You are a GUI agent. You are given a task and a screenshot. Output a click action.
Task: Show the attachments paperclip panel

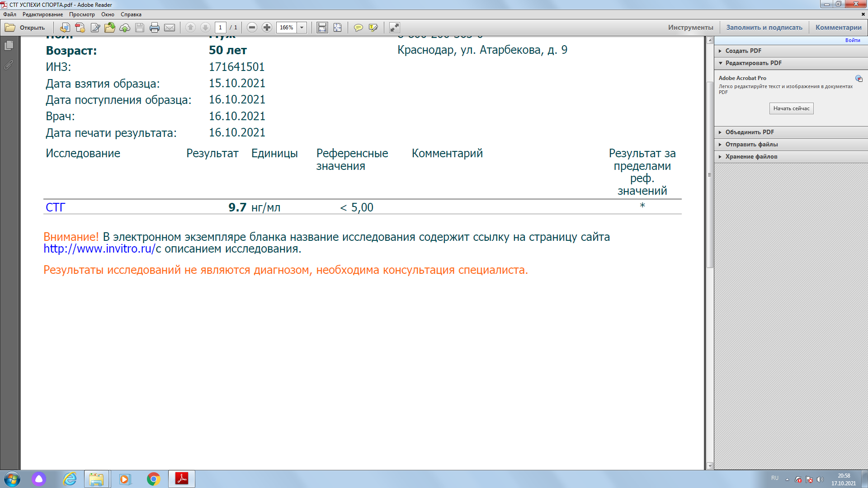9,65
